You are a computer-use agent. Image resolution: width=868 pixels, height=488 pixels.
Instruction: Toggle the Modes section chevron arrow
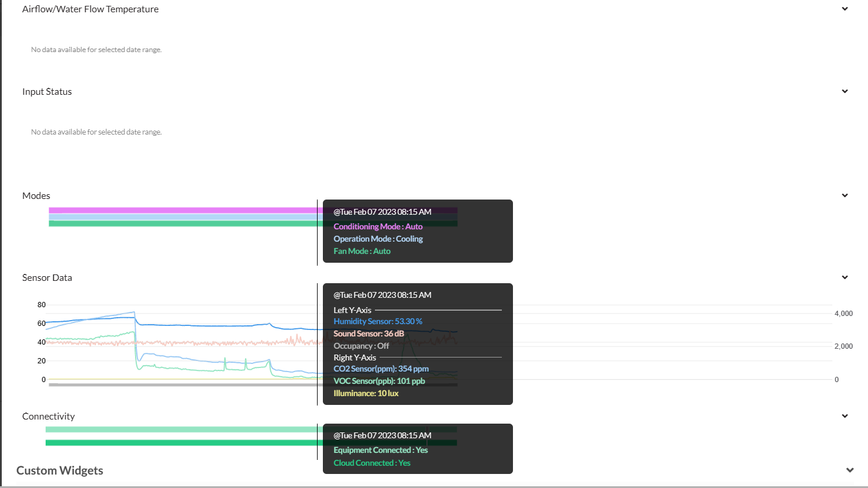845,195
